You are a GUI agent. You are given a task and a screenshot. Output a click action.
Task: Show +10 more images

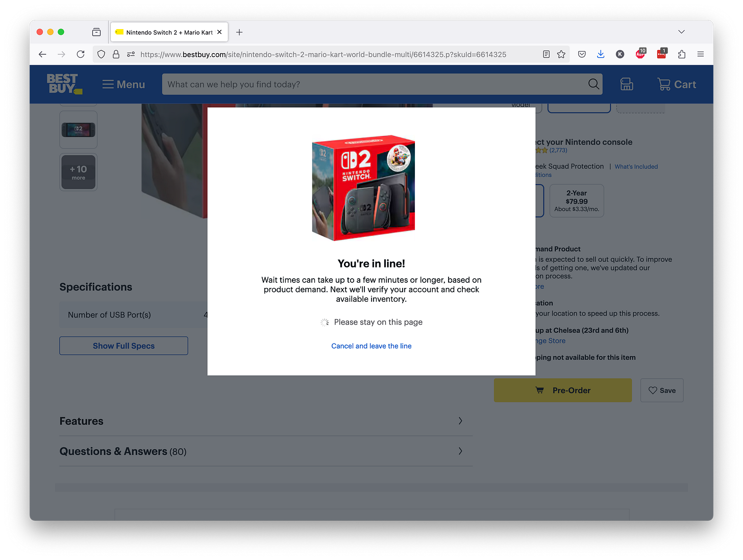pos(79,172)
